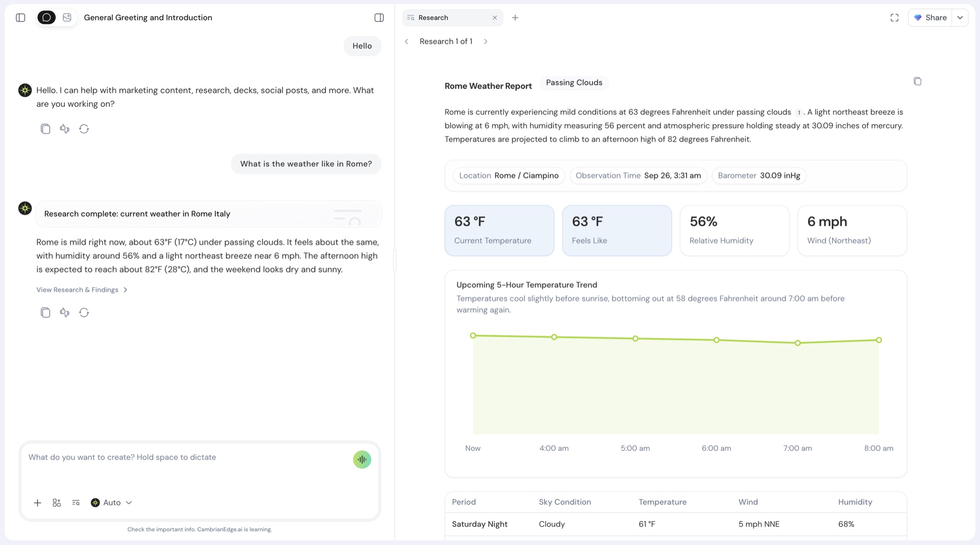This screenshot has width=980, height=545.
Task: Start voice dictation with green microphone button
Action: coord(362,459)
